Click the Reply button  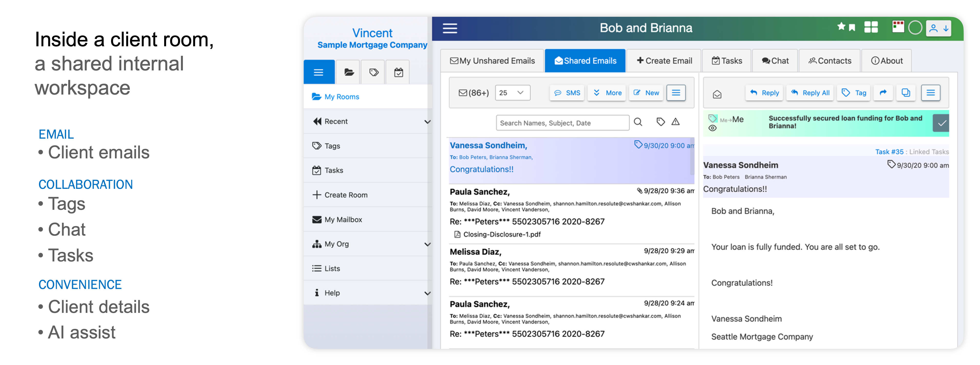point(764,93)
